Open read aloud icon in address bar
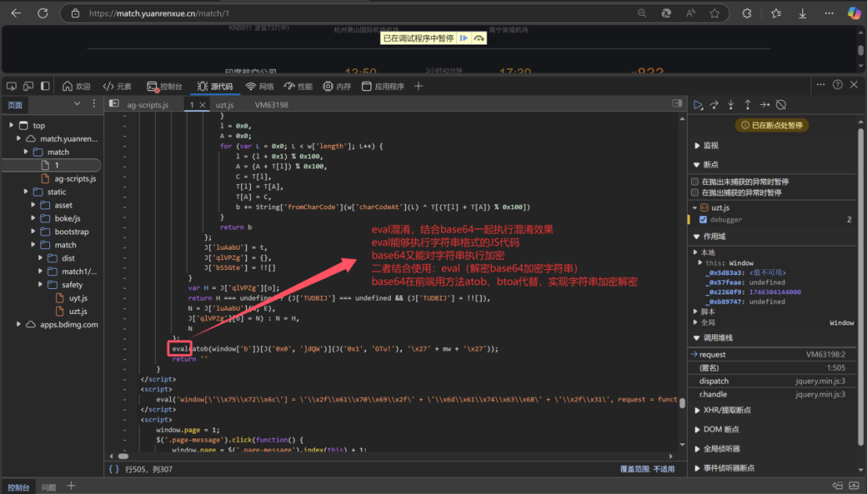868x494 pixels. pyautogui.click(x=690, y=13)
